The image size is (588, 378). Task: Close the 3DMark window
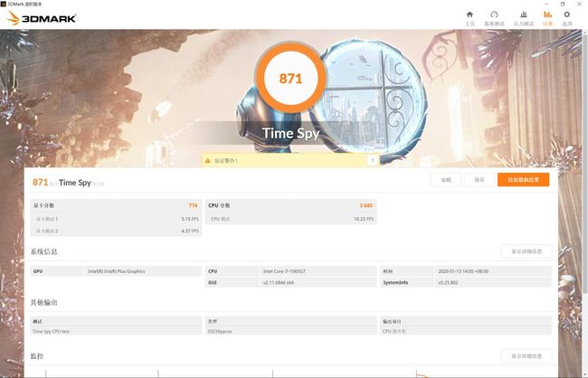579,4
